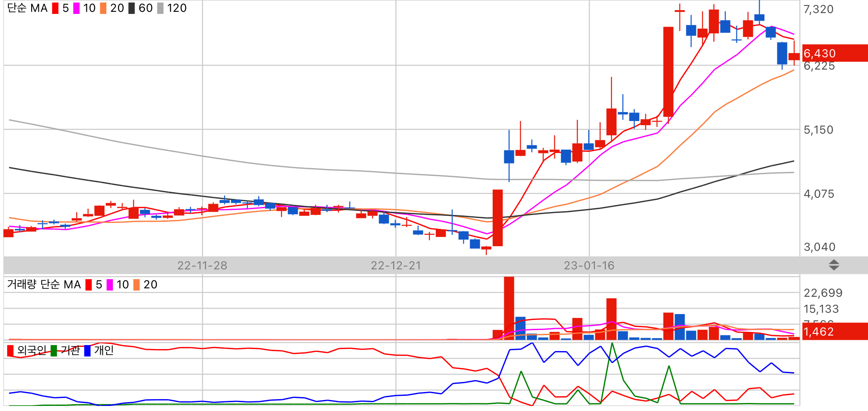The width and height of the screenshot is (868, 411).
Task: Click the tallest red volume bar
Action: [509, 308]
